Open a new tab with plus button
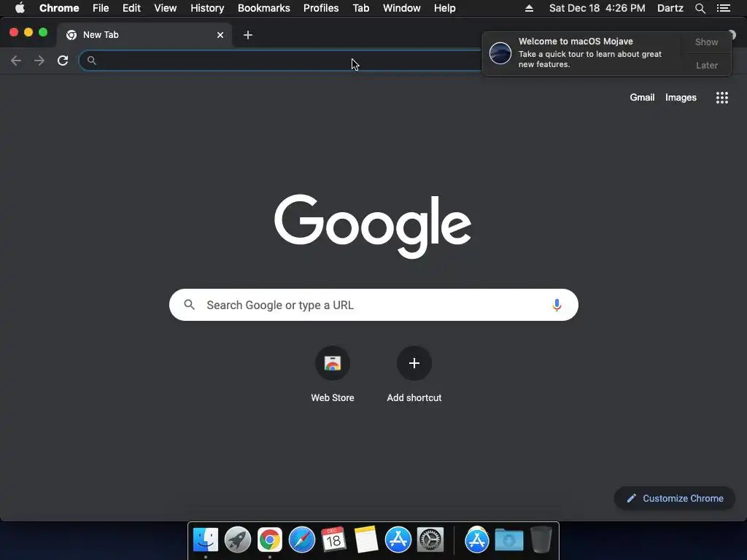Image resolution: width=747 pixels, height=560 pixels. pyautogui.click(x=248, y=35)
